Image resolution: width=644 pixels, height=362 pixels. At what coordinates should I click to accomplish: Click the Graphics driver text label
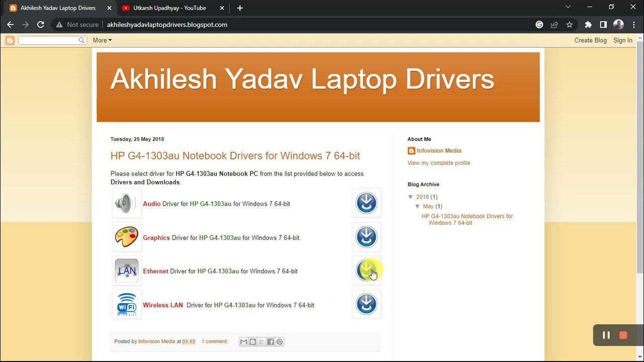coord(221,237)
